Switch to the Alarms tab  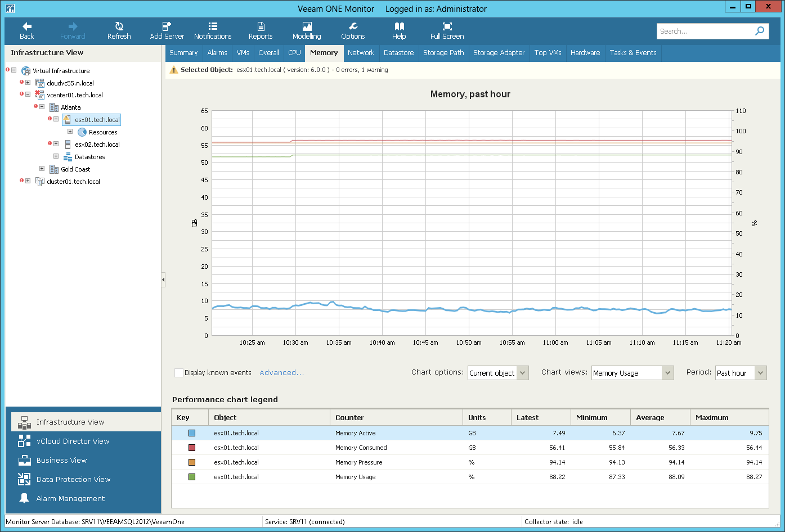217,53
